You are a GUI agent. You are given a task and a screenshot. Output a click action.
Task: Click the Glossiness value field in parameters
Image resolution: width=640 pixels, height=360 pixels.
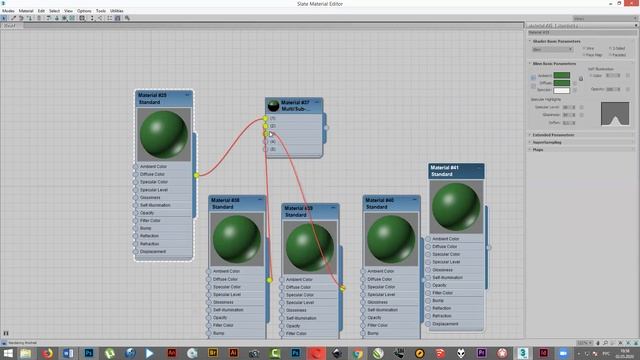[x=568, y=115]
